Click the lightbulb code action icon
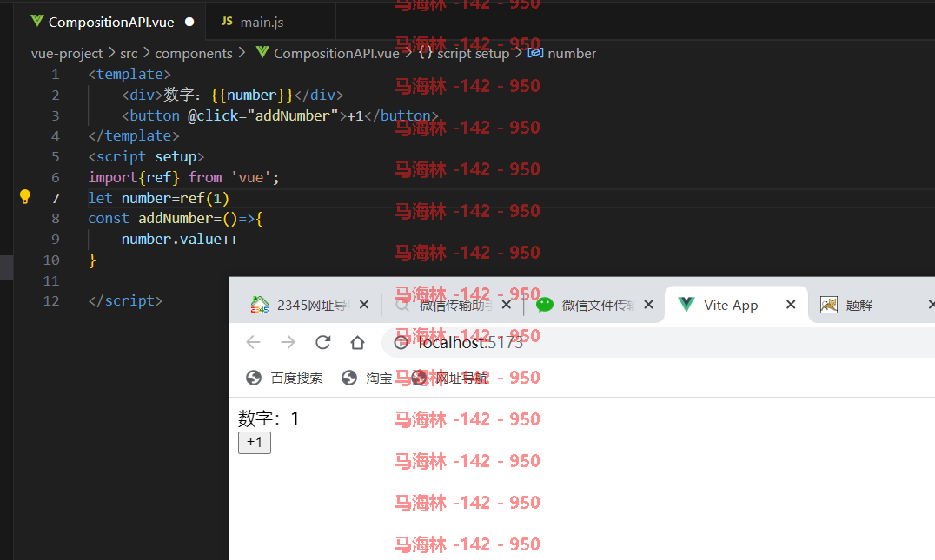 pyautogui.click(x=25, y=196)
